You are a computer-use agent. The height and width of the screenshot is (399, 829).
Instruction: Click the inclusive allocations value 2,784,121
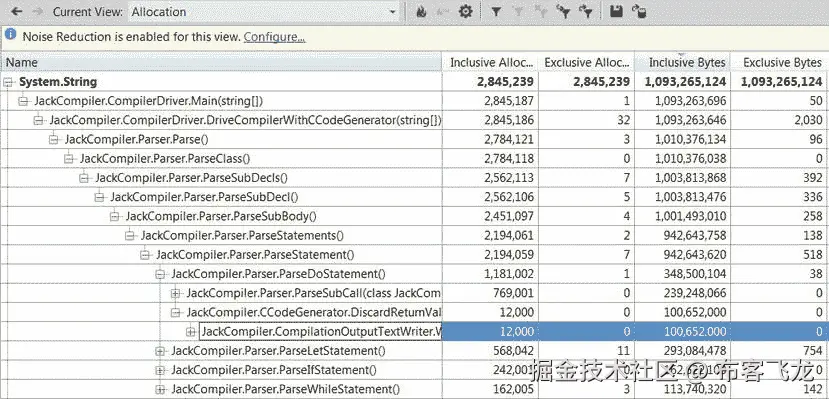[x=509, y=140]
